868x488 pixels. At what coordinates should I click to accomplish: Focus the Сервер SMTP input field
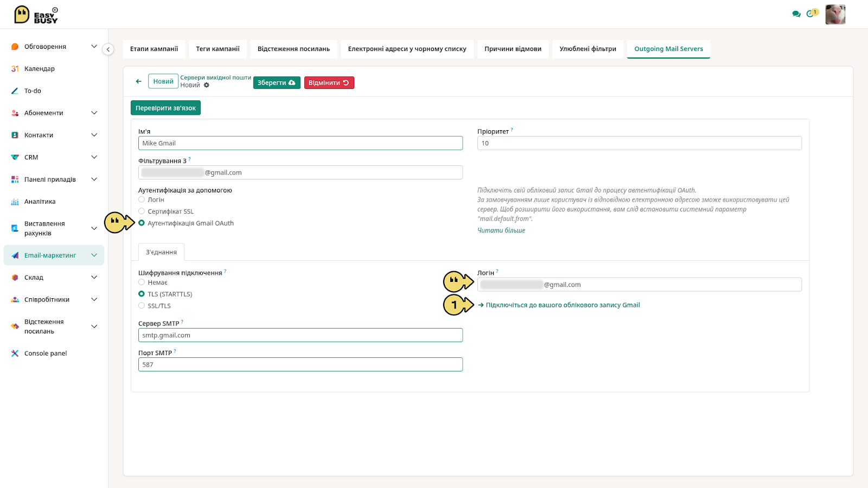point(301,335)
